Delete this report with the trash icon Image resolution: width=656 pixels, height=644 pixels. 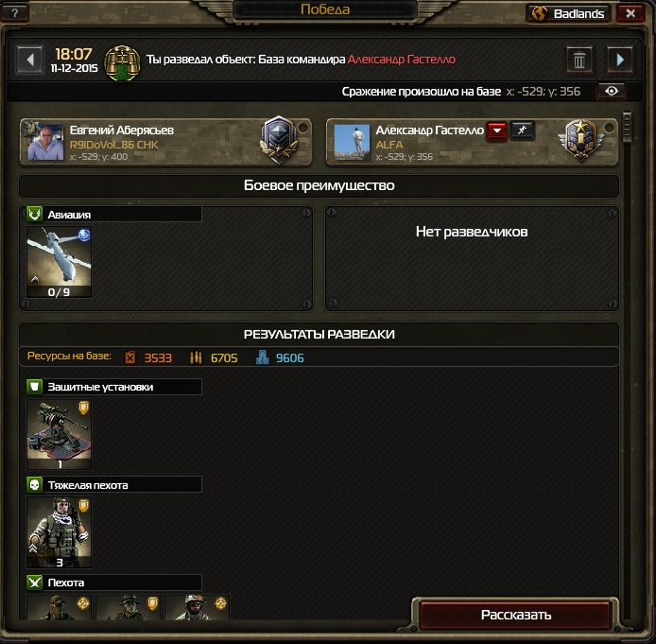pyautogui.click(x=579, y=61)
